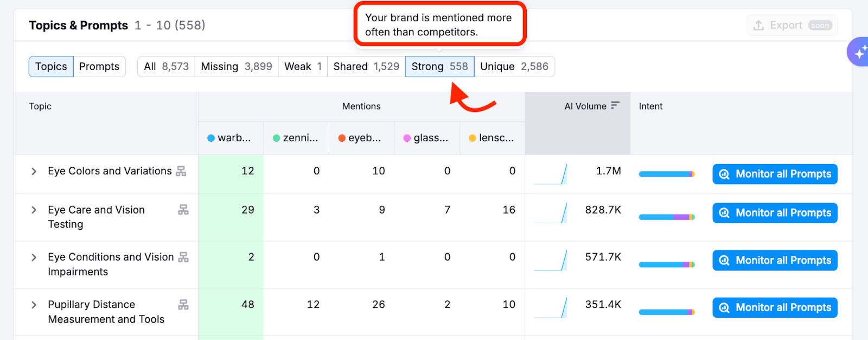Click hierarchy icon beside Pupillary Distance Measurement
Viewport: 868px width, 340px height.
tap(183, 305)
